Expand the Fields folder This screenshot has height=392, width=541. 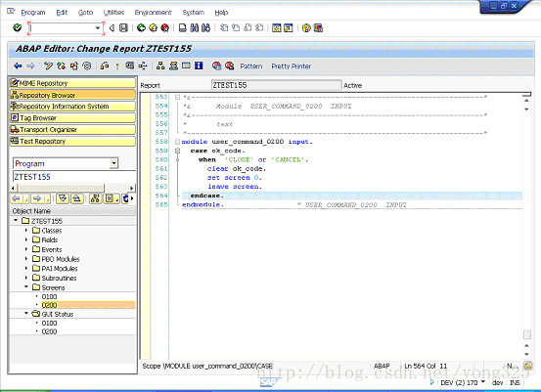point(26,240)
